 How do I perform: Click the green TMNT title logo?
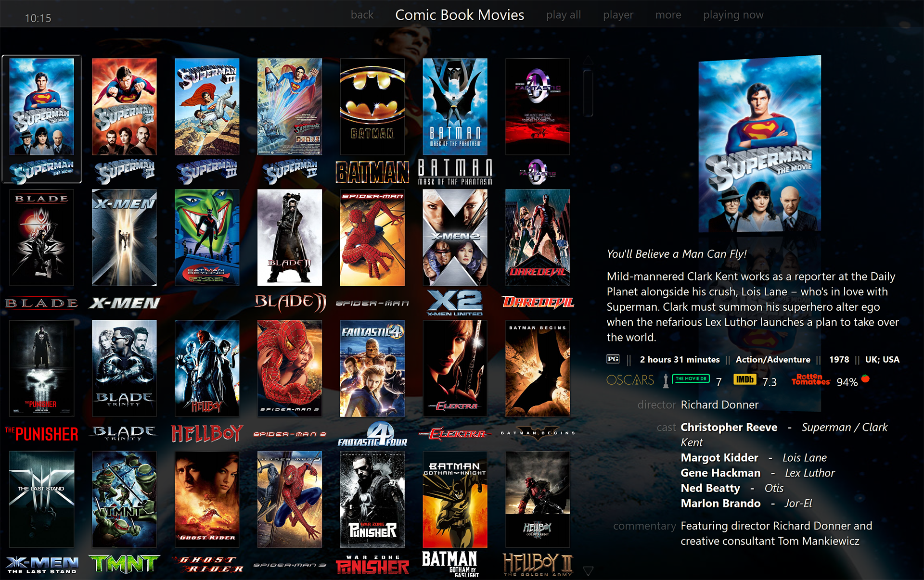(x=124, y=564)
